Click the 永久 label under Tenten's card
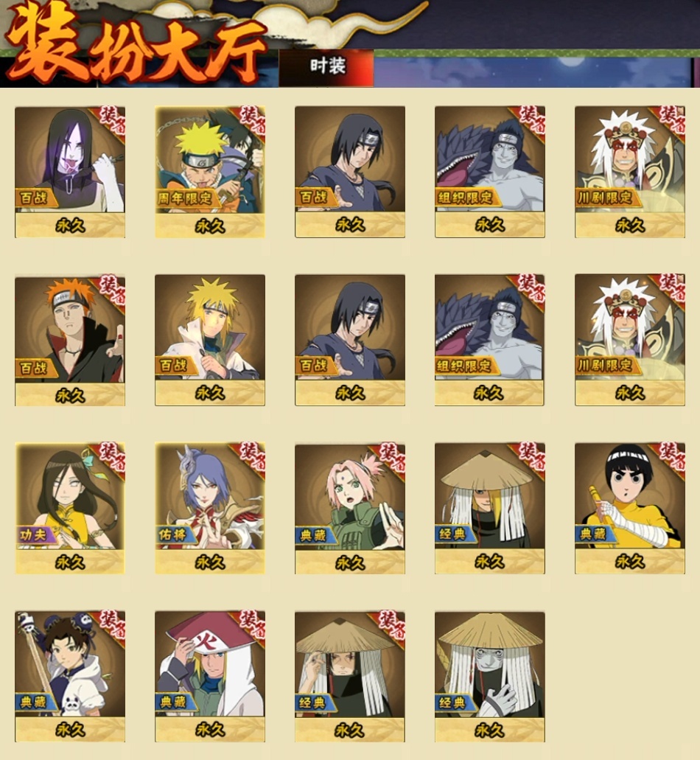Viewport: 700px width, 760px height. [70, 730]
